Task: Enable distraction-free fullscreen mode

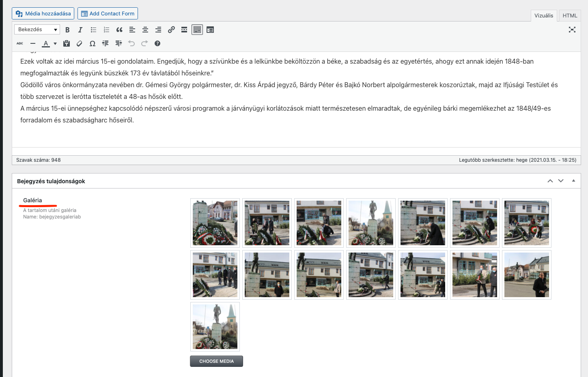Action: (x=572, y=30)
